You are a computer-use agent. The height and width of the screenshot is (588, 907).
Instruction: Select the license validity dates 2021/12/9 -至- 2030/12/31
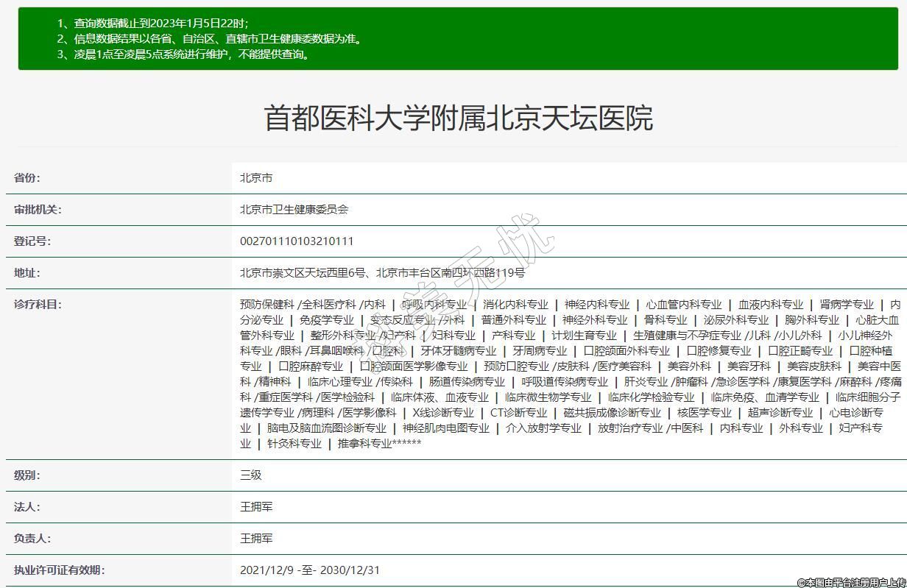[x=310, y=570]
